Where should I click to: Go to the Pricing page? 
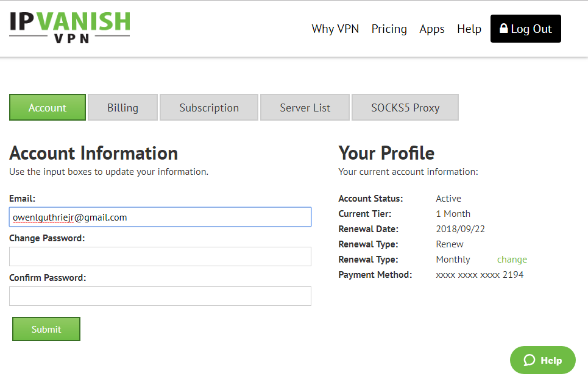tap(389, 29)
